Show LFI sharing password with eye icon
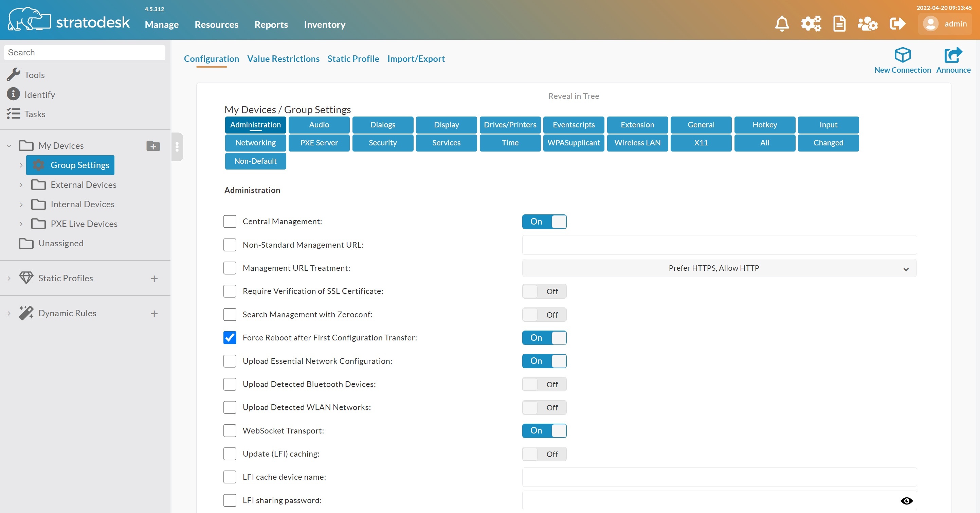This screenshot has width=980, height=513. (907, 501)
